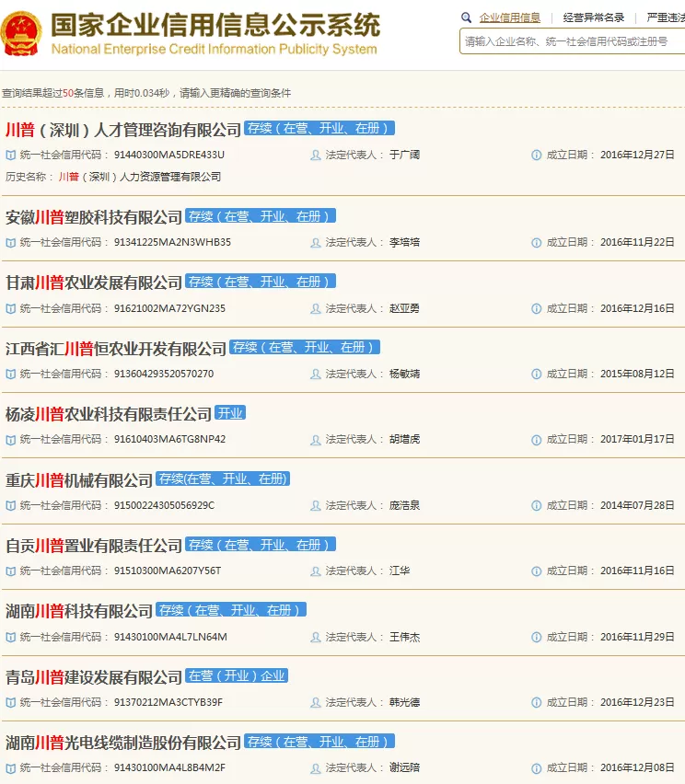This screenshot has height=784, width=685.
Task: Open 杨凌川普农业科技有限责任公司 result
Action: [108, 414]
